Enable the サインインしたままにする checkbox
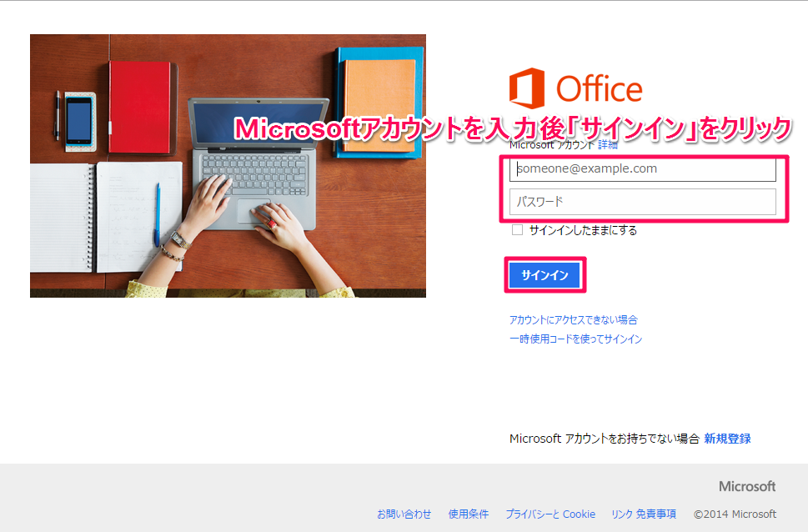 (x=518, y=230)
